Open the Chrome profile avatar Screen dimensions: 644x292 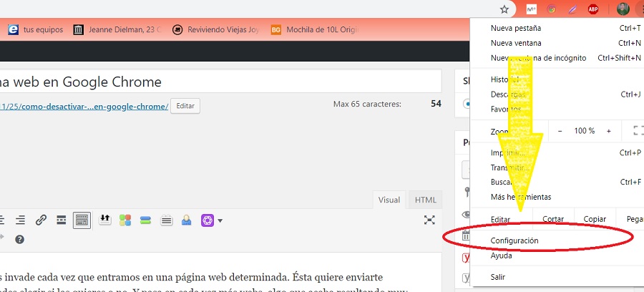623,9
